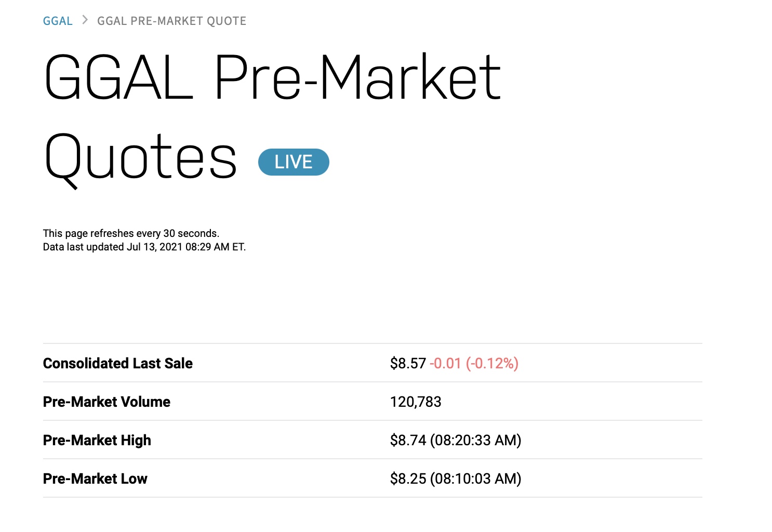Open the GGAL breadcrumb link
The width and height of the screenshot is (772, 532).
coord(58,21)
